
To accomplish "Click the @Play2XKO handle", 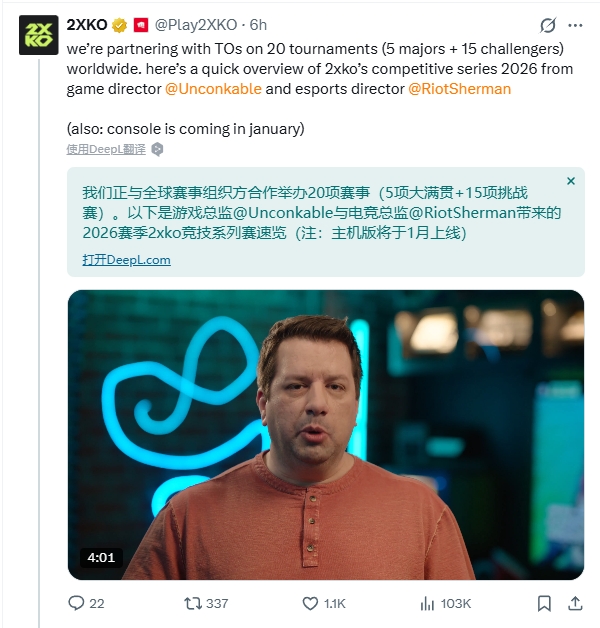I will coord(196,25).
